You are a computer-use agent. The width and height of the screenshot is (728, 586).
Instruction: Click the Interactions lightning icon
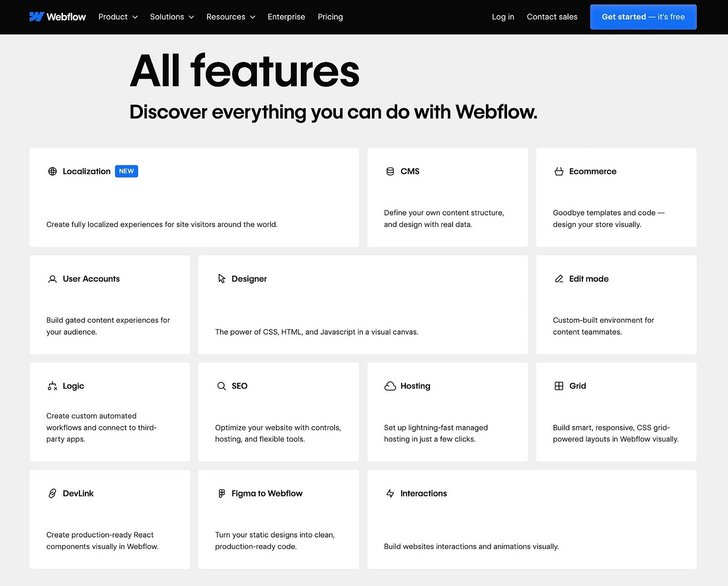coord(390,493)
